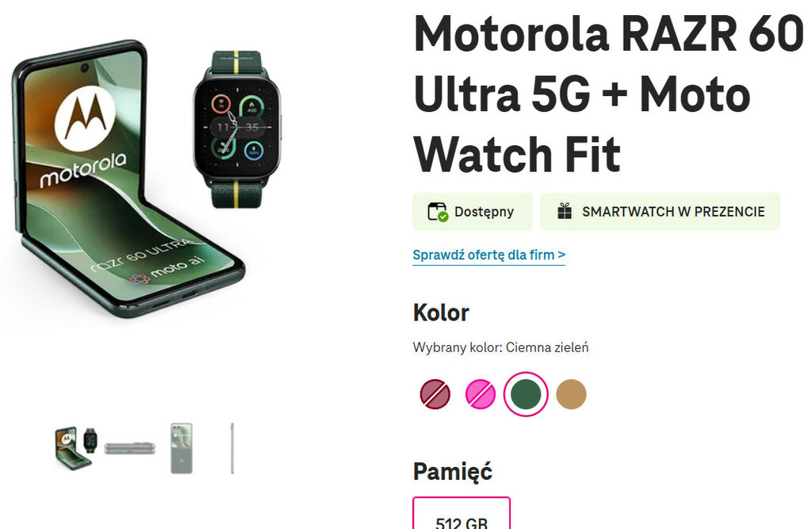Pick the gold tan color swatch

pyautogui.click(x=571, y=393)
